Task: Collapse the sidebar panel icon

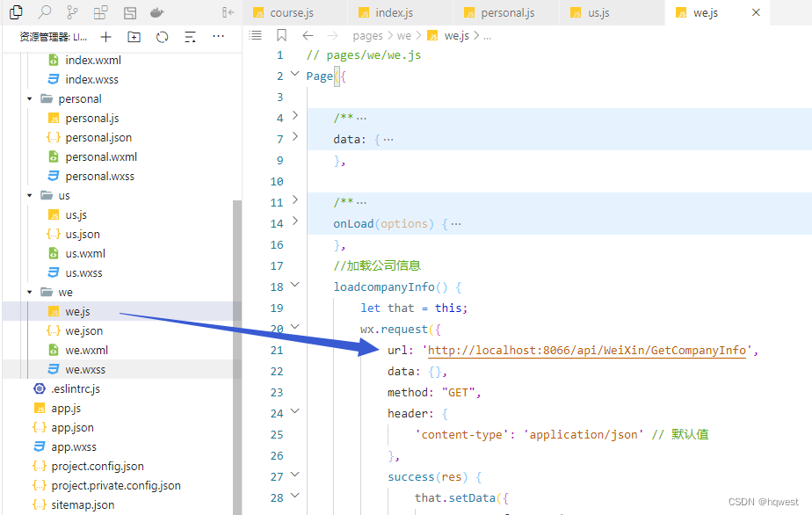Action: coord(228,12)
